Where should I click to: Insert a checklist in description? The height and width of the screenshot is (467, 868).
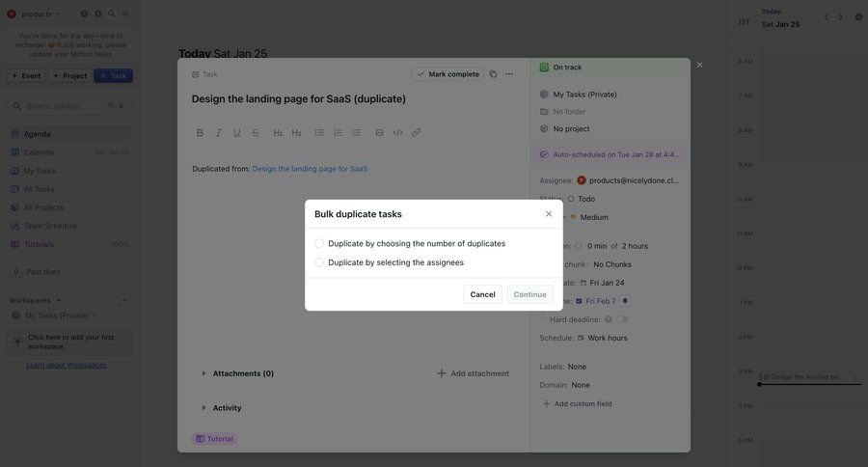click(357, 132)
